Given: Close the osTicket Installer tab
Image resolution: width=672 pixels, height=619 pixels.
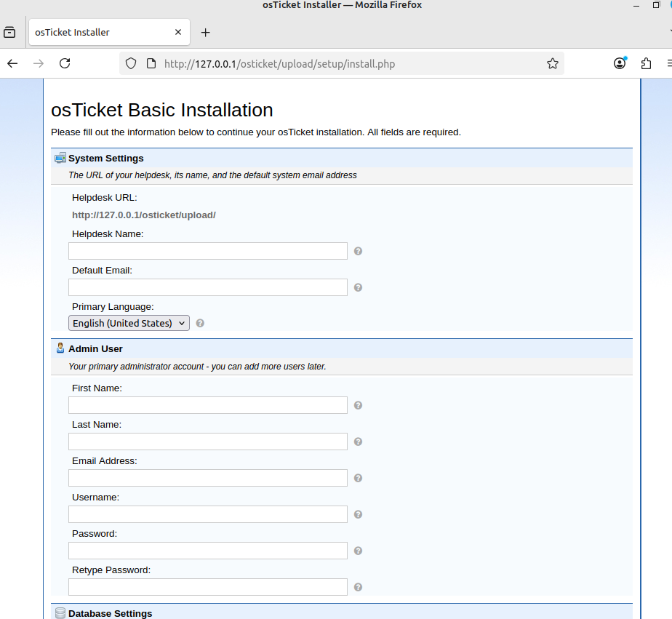Looking at the screenshot, I should (x=178, y=32).
